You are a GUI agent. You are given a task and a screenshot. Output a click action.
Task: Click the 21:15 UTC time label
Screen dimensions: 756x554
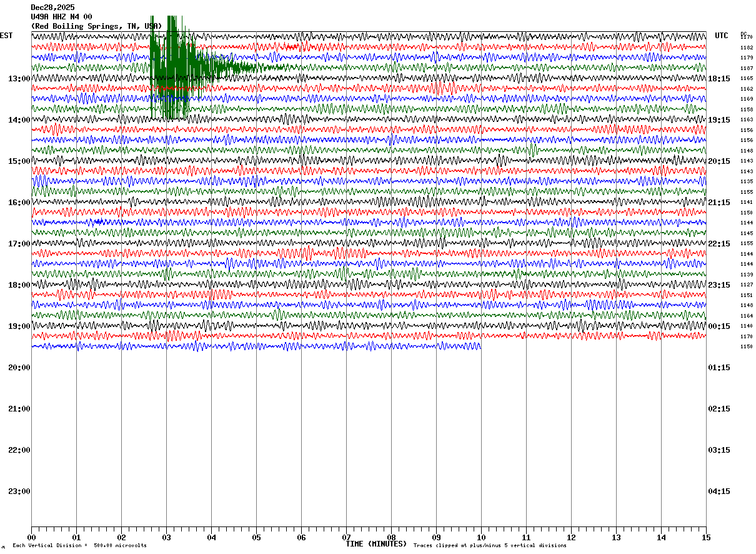pyautogui.click(x=719, y=203)
